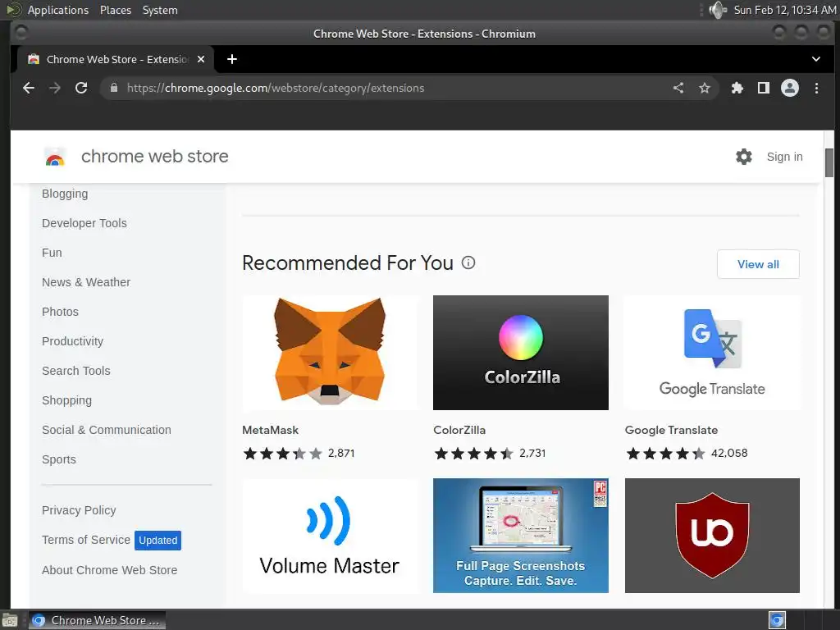Viewport: 840px width, 630px height.
Task: Click the padlock site info icon
Action: click(113, 88)
